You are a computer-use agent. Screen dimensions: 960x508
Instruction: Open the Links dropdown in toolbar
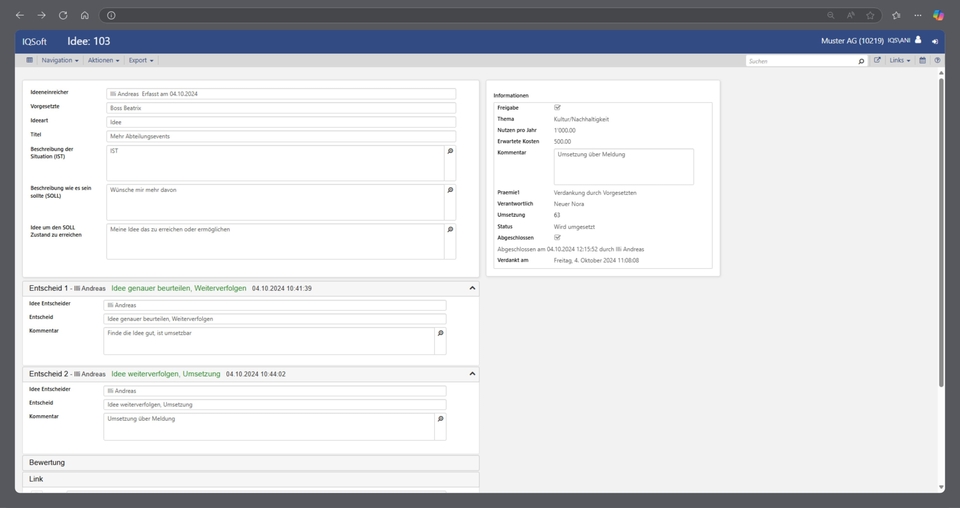(x=900, y=61)
